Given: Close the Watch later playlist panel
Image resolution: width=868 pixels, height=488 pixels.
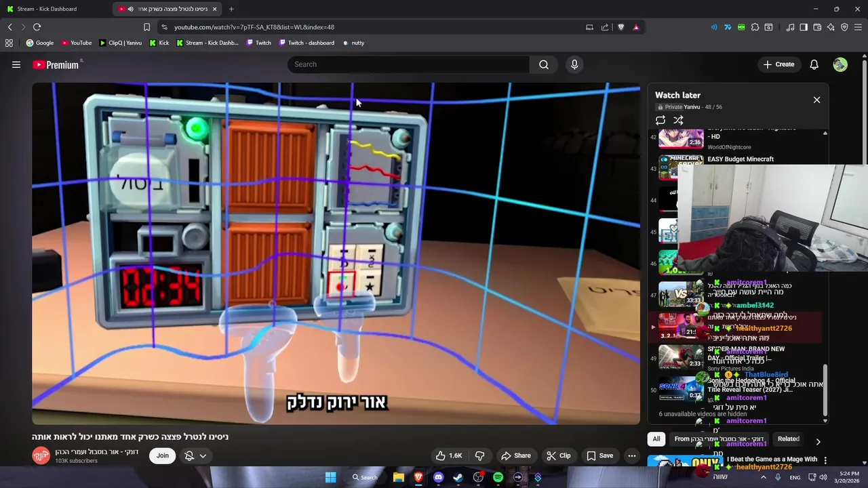Looking at the screenshot, I should point(816,100).
